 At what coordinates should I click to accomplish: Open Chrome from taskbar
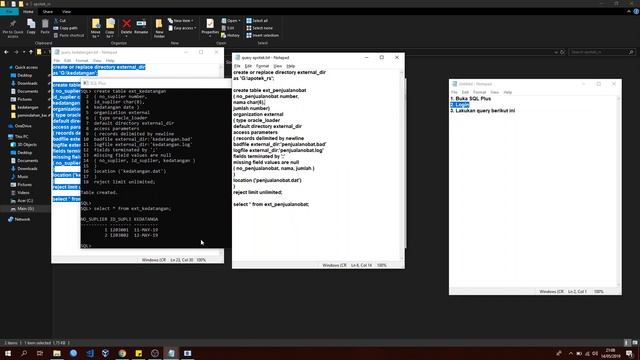[x=122, y=353]
